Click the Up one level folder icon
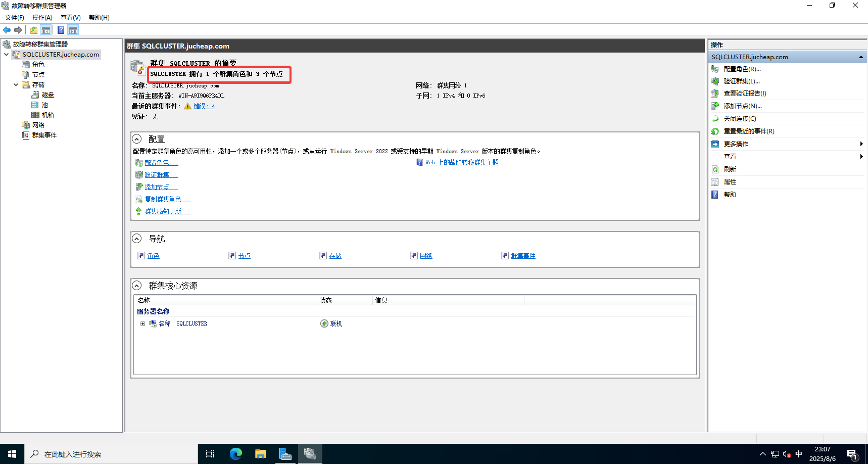 coord(34,30)
